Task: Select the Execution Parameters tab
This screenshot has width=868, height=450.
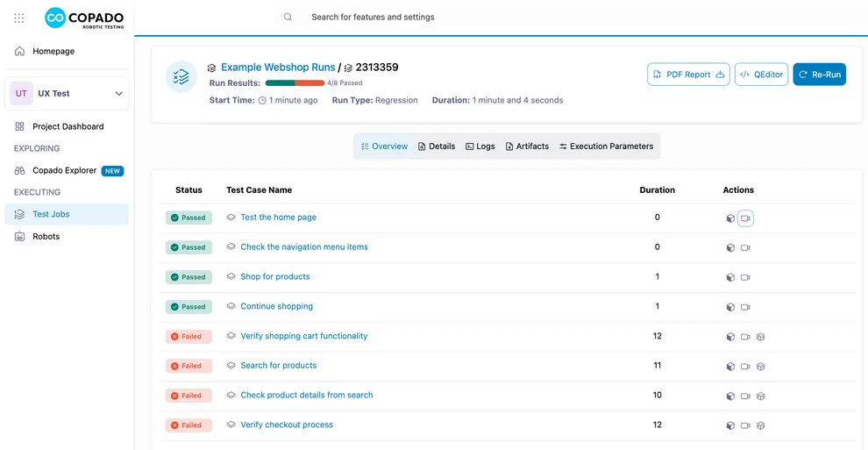Action: (606, 146)
